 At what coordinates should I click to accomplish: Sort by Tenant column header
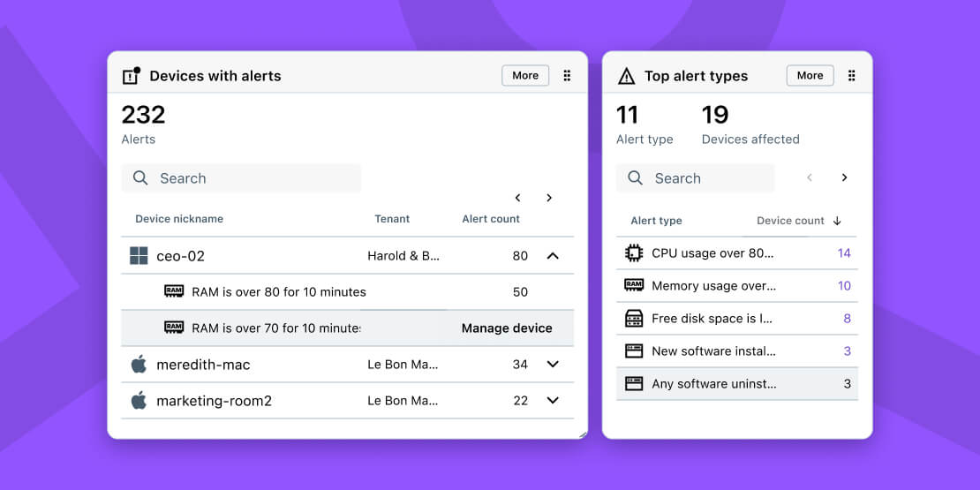tap(392, 219)
